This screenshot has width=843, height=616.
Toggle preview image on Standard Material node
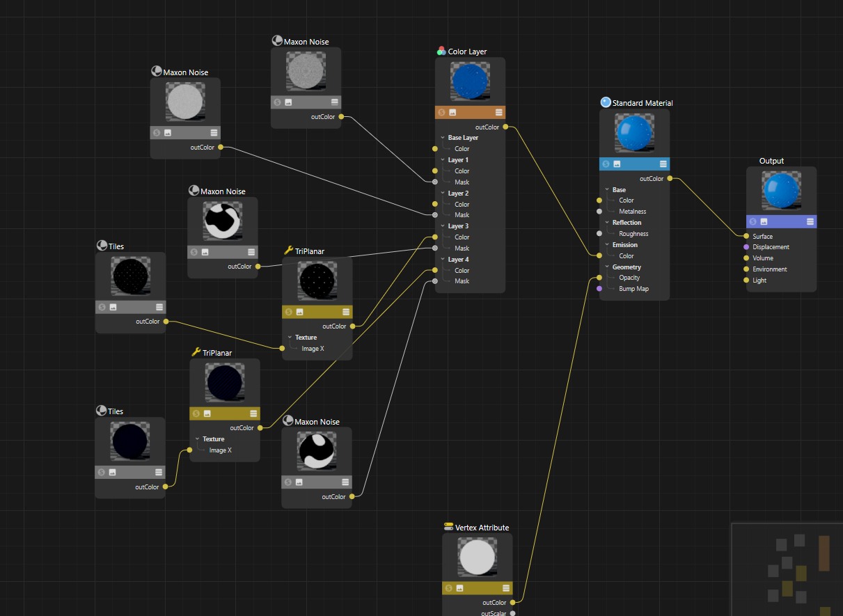click(617, 164)
